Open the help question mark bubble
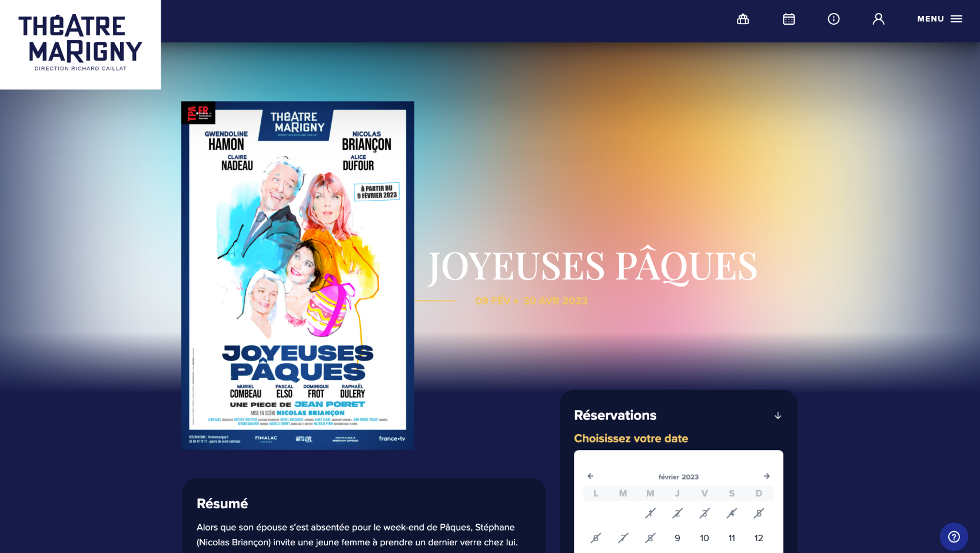980x553 pixels. 954,537
